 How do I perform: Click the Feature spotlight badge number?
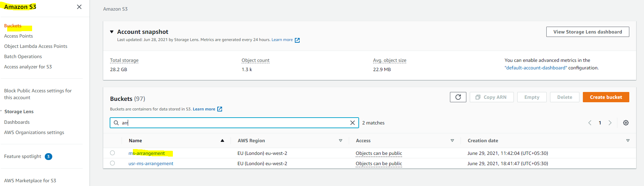49,157
